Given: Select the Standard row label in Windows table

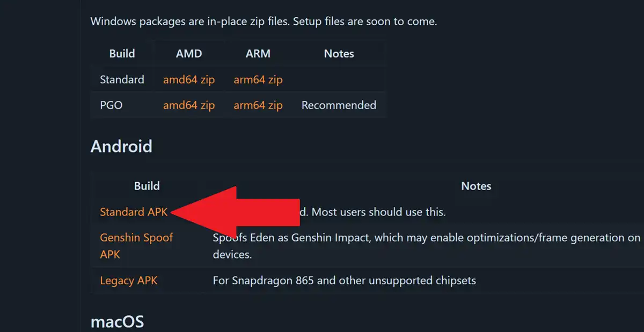Looking at the screenshot, I should pos(122,79).
